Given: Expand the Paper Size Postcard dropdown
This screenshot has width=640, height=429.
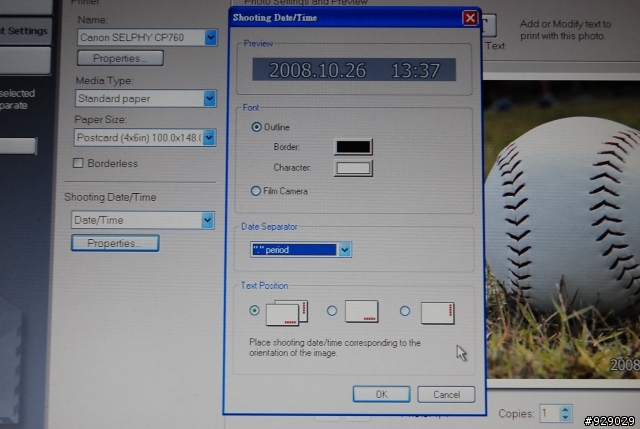Looking at the screenshot, I should click(x=145, y=138).
